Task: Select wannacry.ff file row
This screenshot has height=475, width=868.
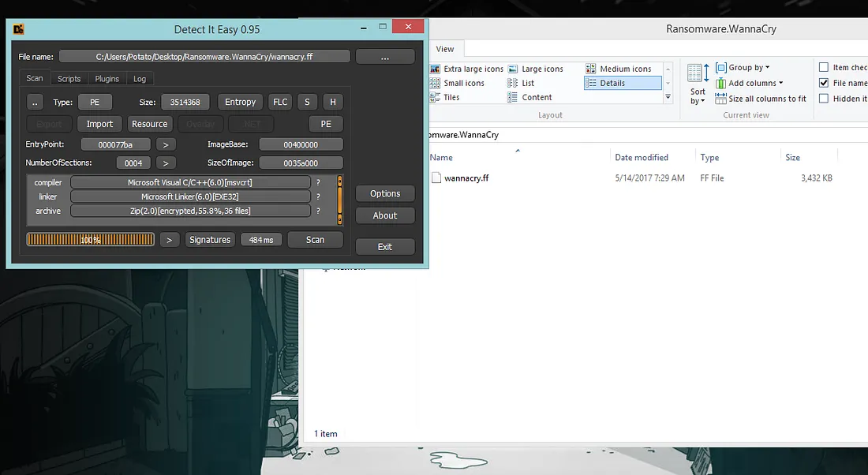Action: coord(631,178)
